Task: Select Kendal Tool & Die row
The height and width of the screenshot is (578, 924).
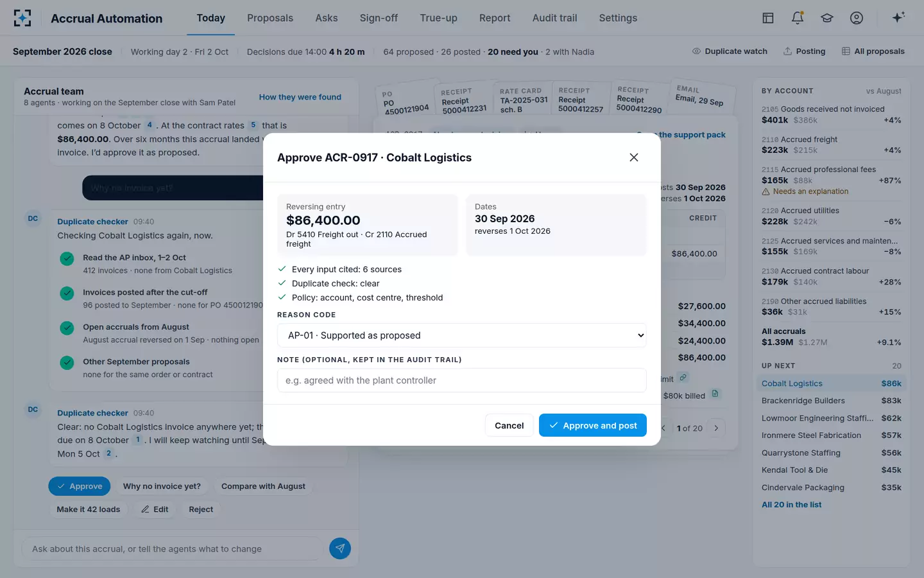Action: click(832, 470)
